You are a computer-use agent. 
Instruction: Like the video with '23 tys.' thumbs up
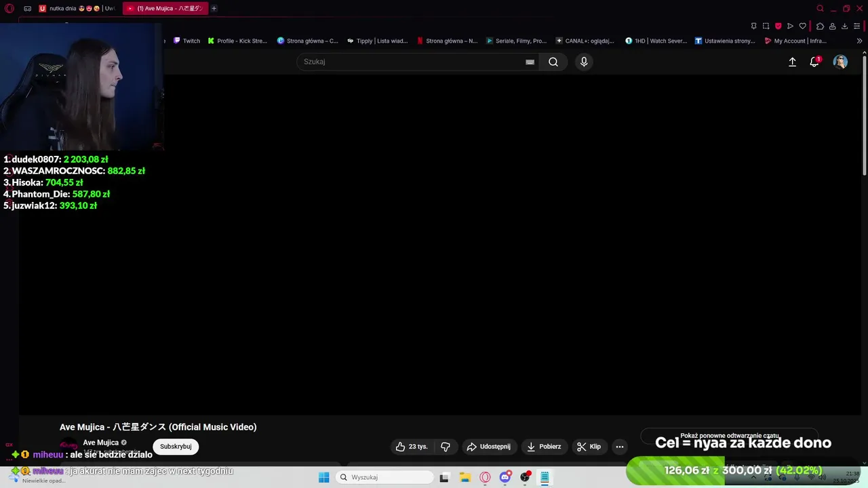tap(411, 447)
